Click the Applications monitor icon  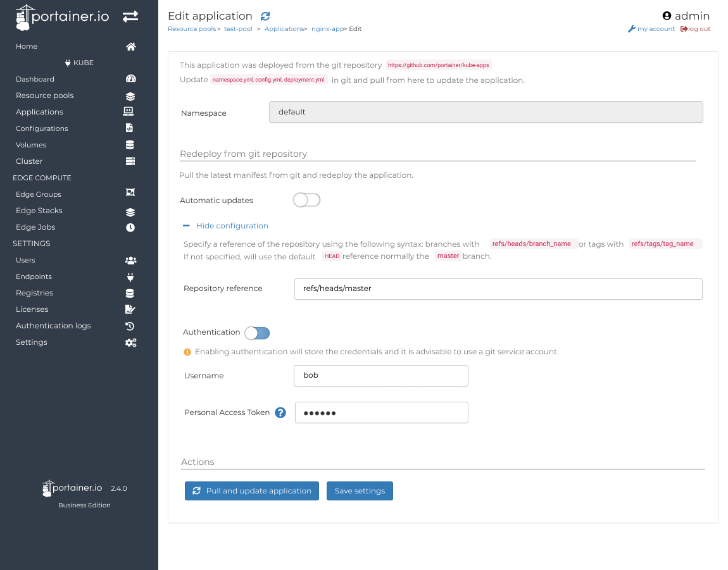[129, 111]
